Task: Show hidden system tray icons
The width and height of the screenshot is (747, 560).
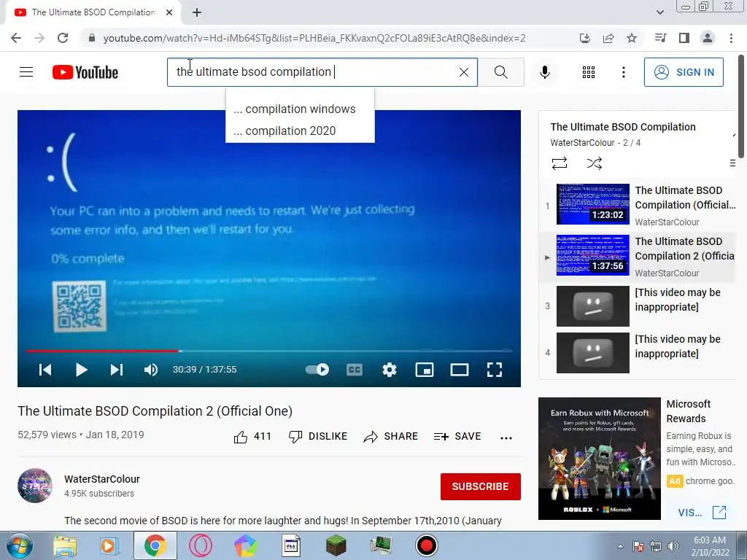Action: tap(620, 546)
